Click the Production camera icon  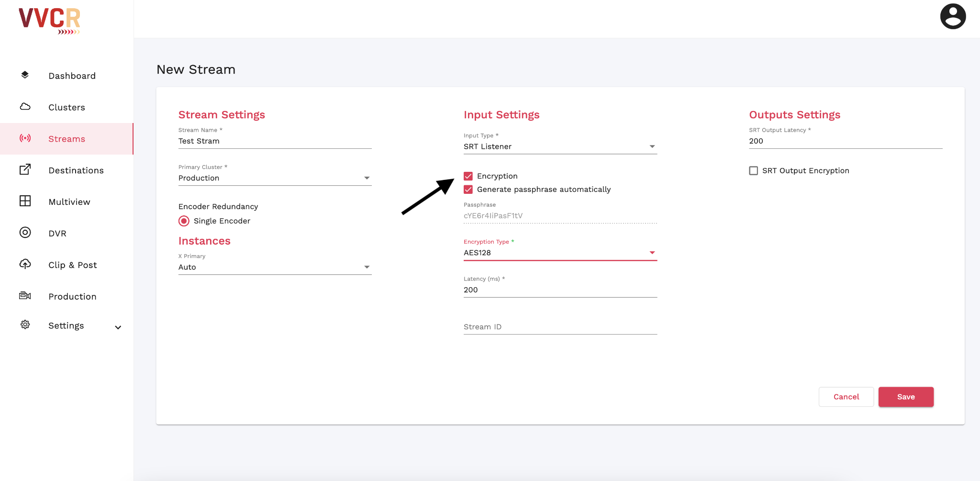tap(25, 296)
